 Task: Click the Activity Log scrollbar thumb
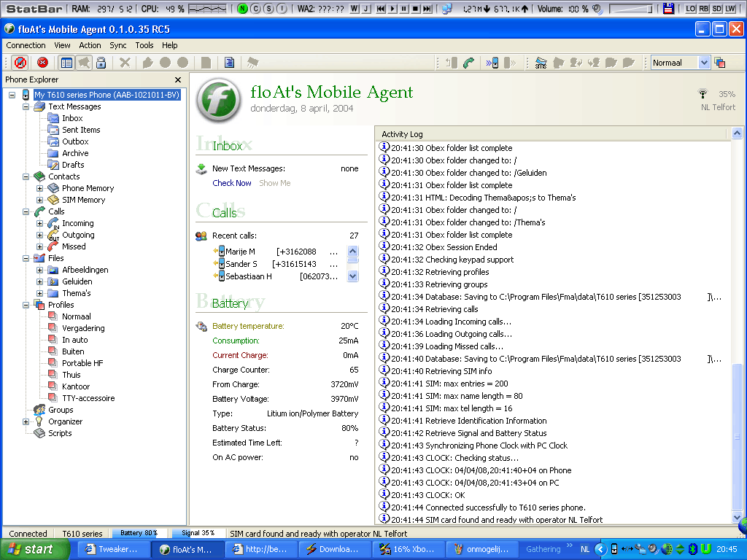(737, 436)
